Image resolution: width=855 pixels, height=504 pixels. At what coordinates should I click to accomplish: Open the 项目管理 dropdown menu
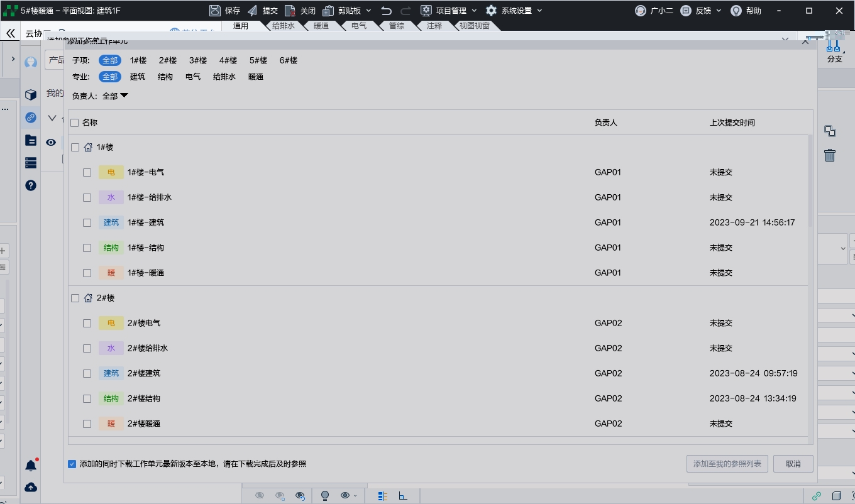[449, 11]
